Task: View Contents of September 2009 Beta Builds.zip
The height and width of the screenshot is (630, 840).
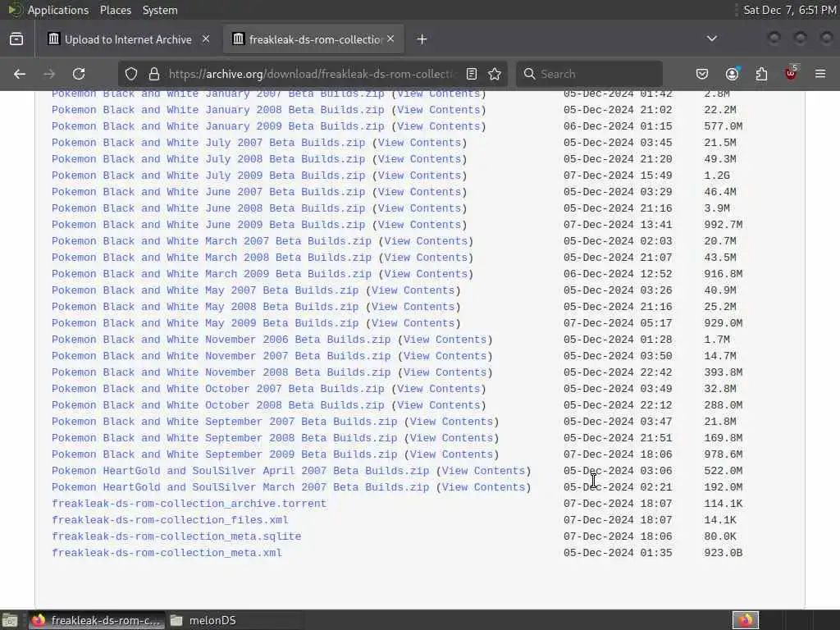Action: click(452, 454)
